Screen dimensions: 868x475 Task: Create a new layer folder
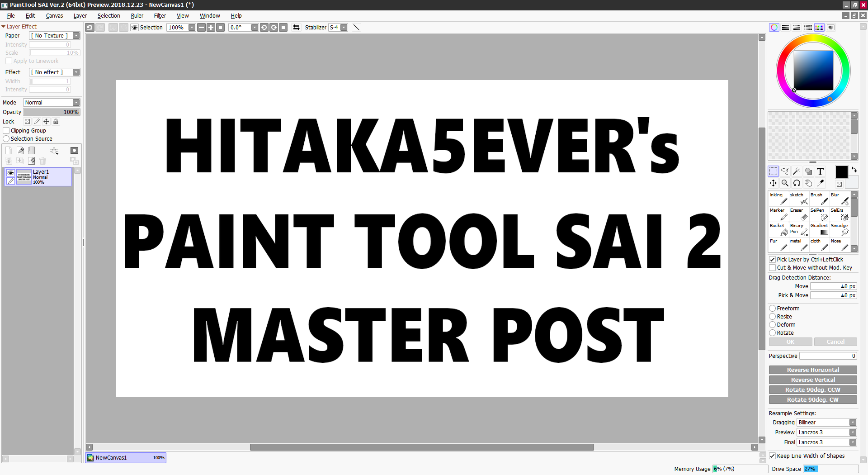pos(32,151)
